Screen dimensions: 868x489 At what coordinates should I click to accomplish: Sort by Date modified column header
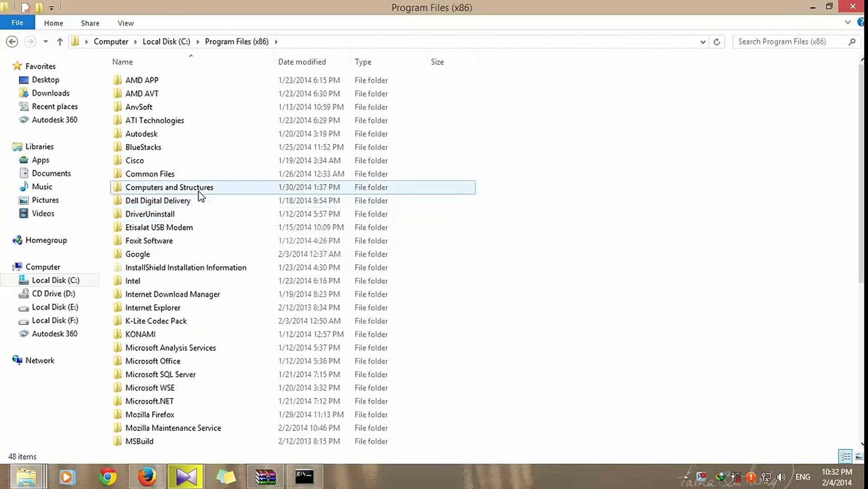click(312, 62)
